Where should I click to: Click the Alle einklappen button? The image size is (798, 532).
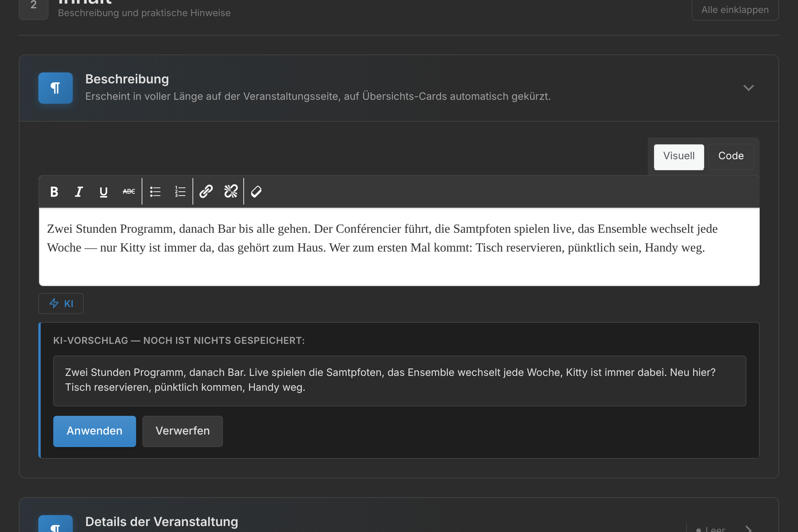click(x=735, y=10)
